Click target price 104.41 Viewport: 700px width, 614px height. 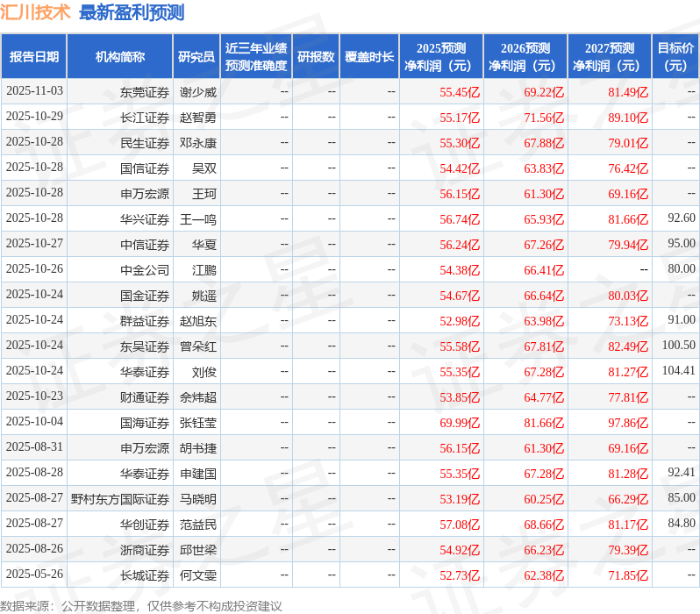click(679, 371)
